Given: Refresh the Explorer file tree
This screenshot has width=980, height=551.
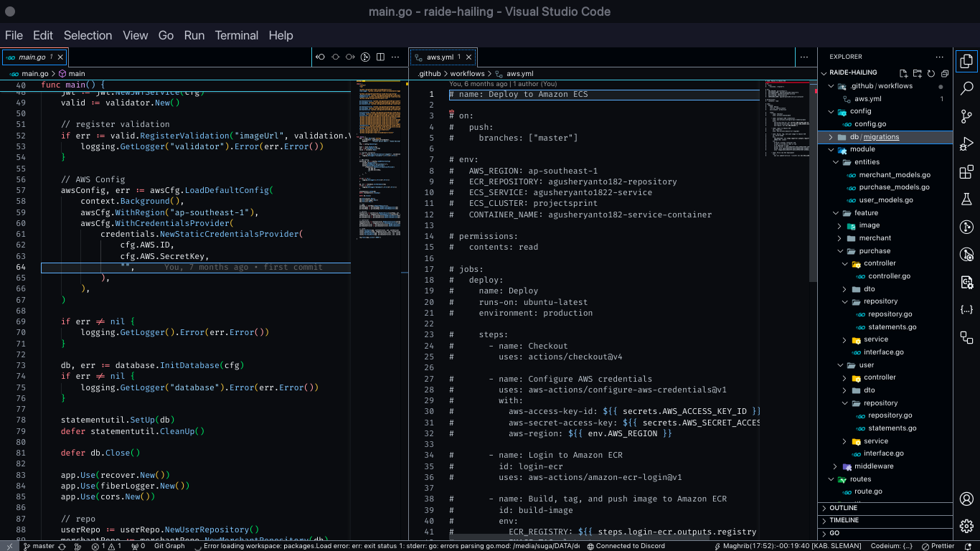Looking at the screenshot, I should click(x=931, y=73).
